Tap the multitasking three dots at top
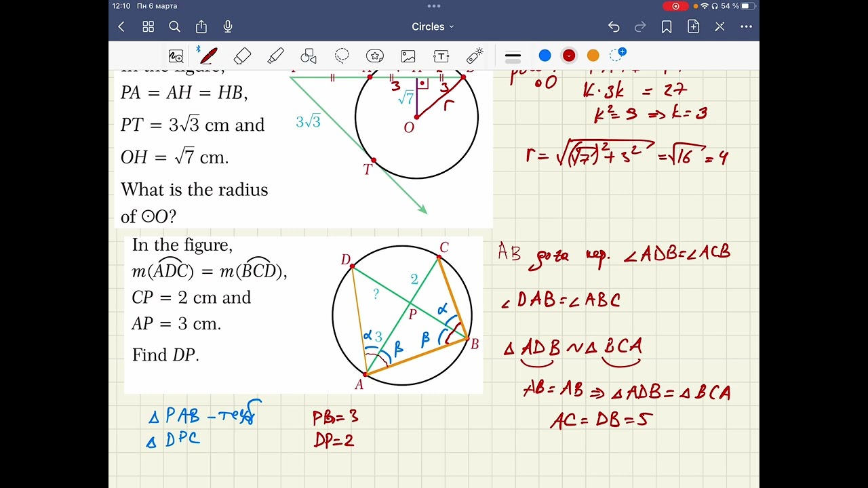Viewport: 868px width, 488px height. click(434, 6)
